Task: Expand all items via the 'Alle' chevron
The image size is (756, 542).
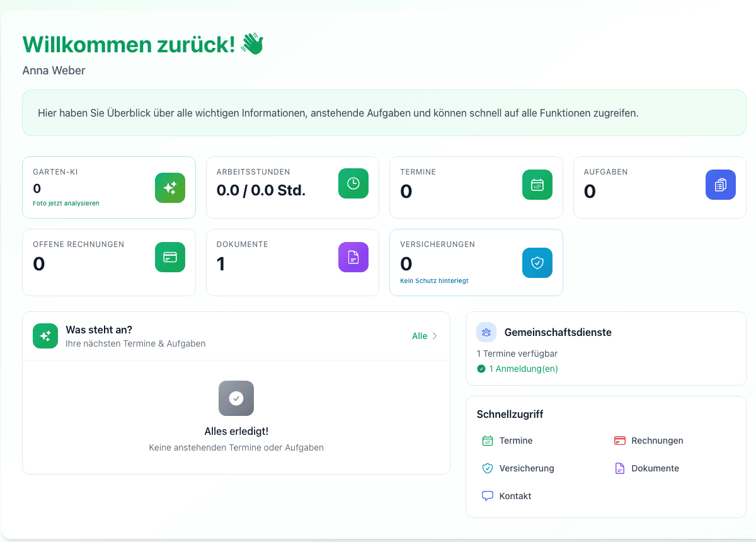Action: (434, 336)
